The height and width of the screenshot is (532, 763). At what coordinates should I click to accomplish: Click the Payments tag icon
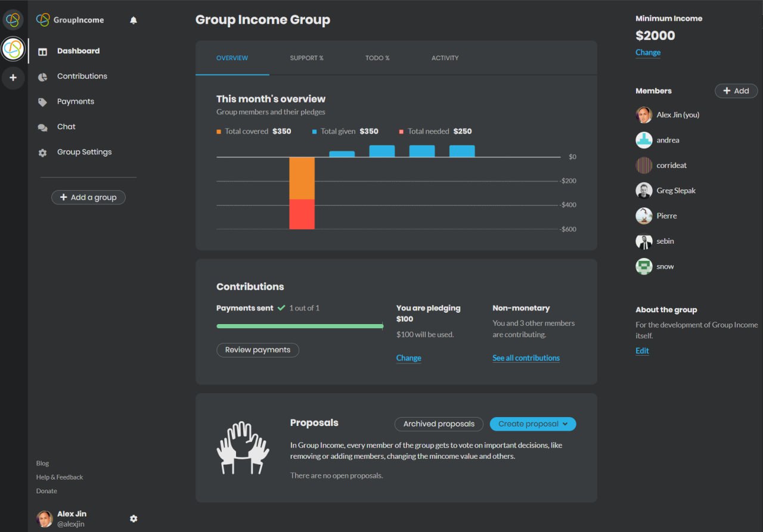42,102
